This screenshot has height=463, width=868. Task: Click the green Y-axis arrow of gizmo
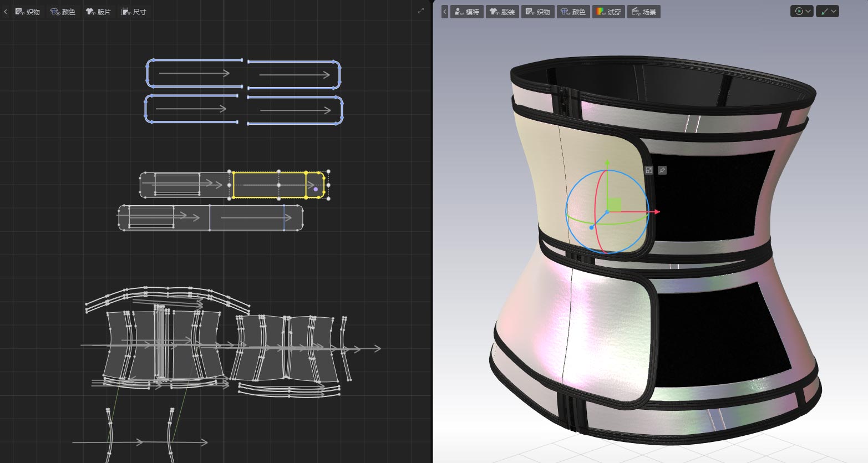coord(607,164)
